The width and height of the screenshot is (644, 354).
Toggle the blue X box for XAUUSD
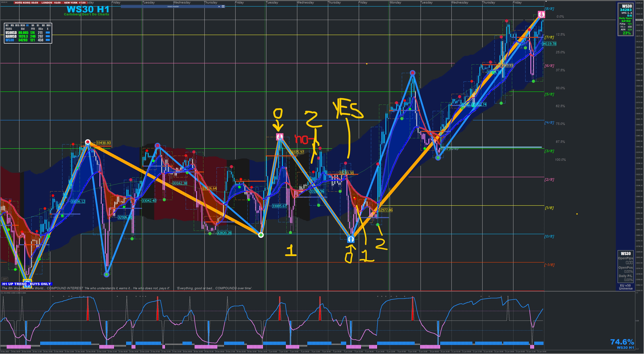48,36
